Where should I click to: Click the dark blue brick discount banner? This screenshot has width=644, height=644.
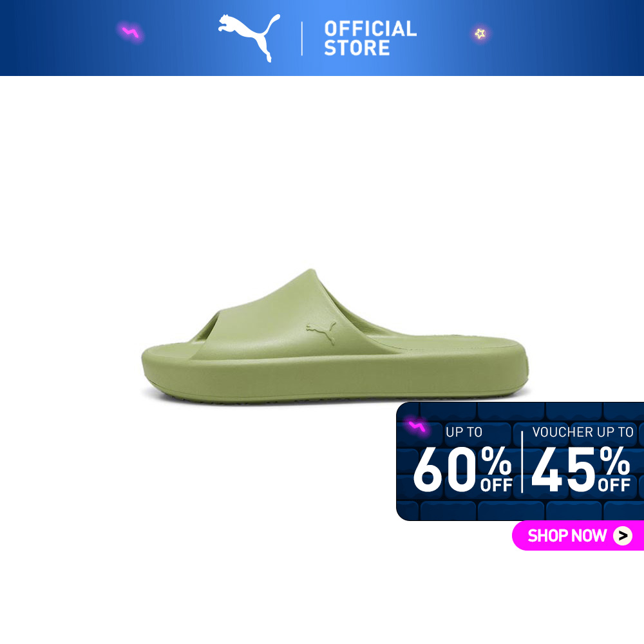520,461
